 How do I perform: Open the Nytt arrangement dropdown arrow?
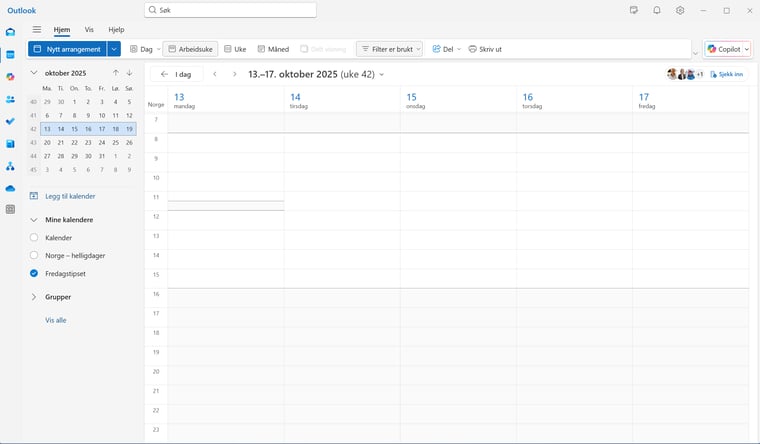pyautogui.click(x=114, y=49)
